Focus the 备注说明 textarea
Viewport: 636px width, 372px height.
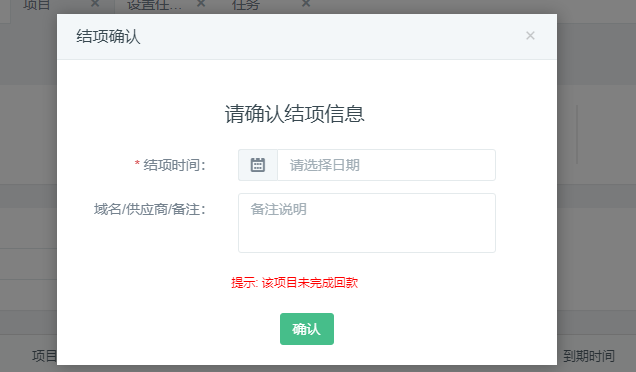pyautogui.click(x=367, y=223)
